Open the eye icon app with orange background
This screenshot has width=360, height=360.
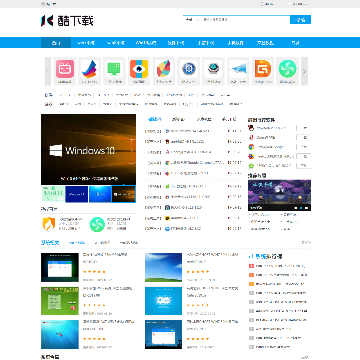(x=139, y=69)
